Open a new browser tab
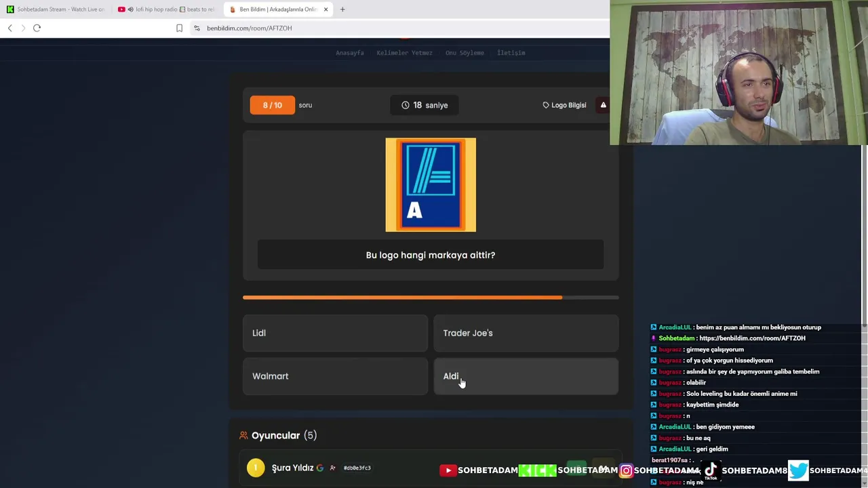868x488 pixels. pyautogui.click(x=342, y=9)
